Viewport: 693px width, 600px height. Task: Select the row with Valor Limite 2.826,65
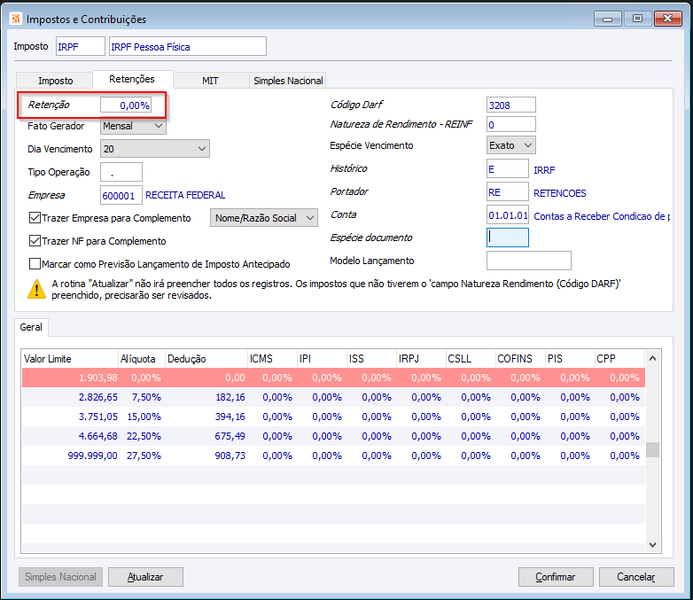click(x=333, y=397)
